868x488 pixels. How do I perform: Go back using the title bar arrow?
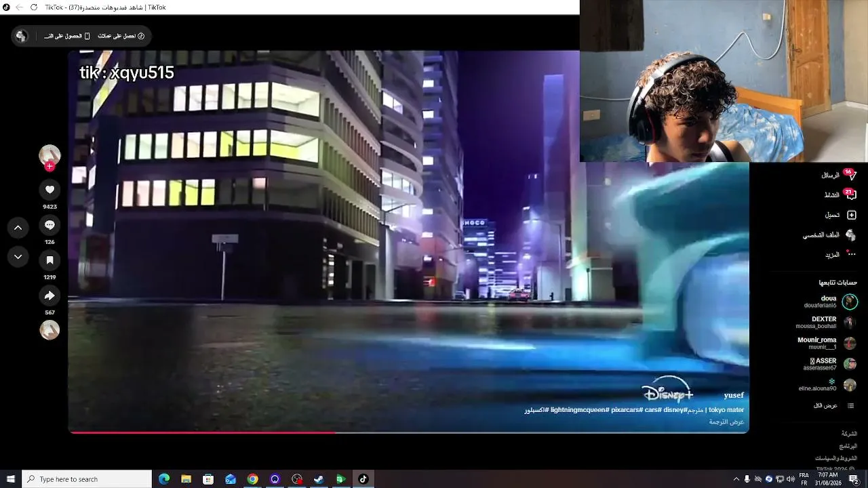[19, 7]
